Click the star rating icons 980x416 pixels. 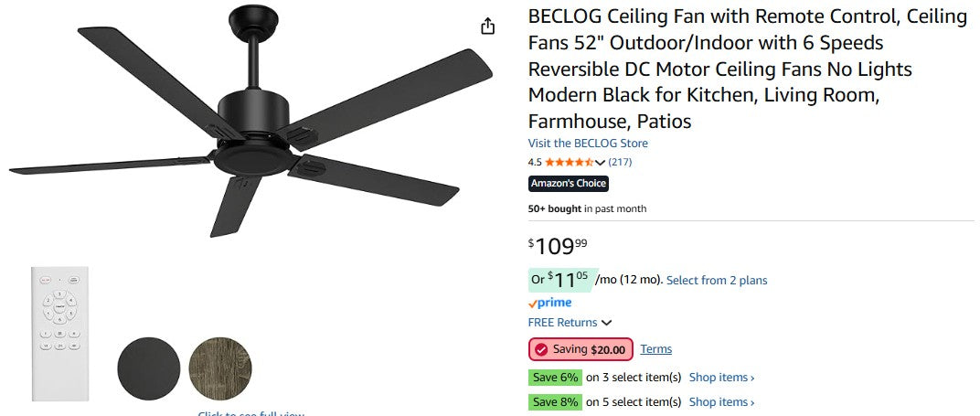click(569, 162)
